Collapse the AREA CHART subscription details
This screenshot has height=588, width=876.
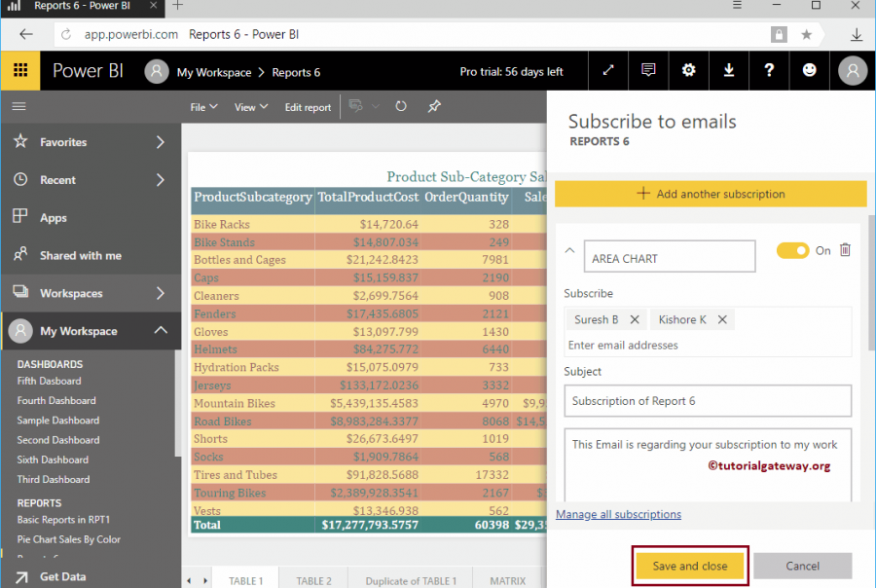click(569, 248)
